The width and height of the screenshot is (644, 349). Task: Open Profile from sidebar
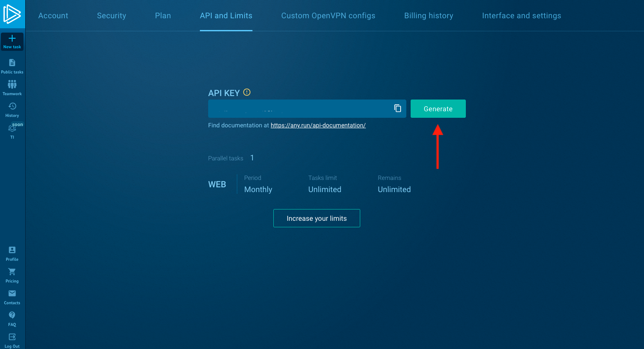coord(12,254)
